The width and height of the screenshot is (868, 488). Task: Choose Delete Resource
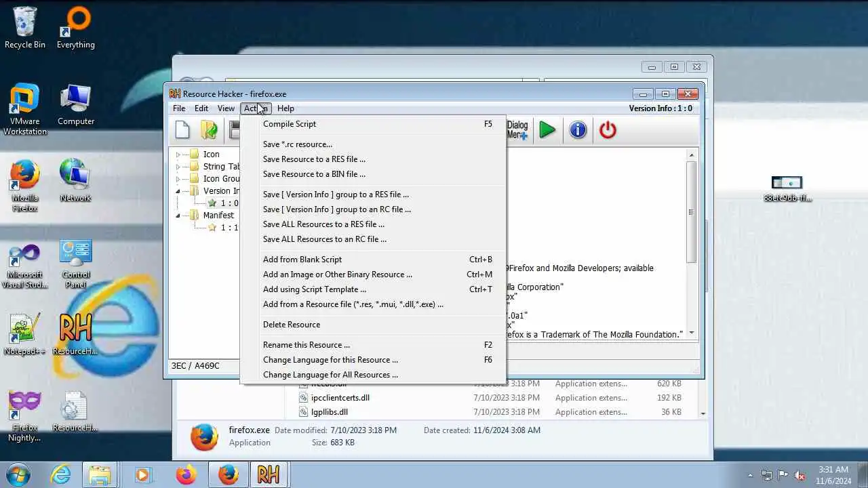point(373,325)
